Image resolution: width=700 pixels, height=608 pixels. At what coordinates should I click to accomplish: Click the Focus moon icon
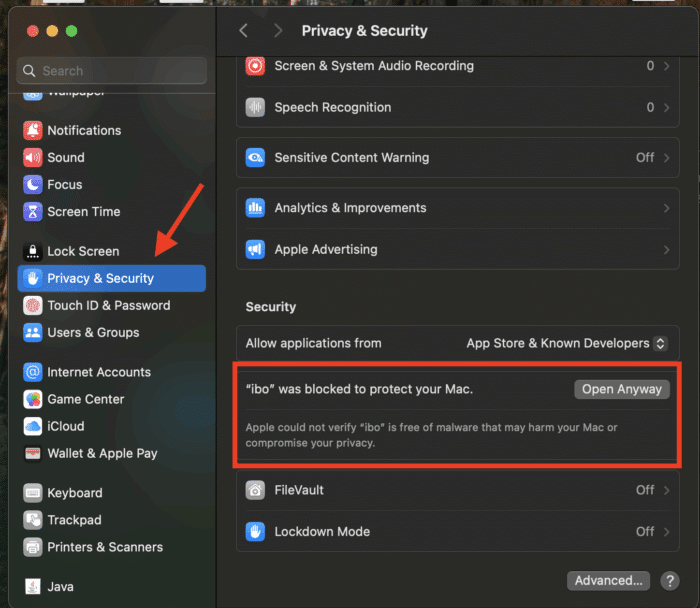(33, 184)
